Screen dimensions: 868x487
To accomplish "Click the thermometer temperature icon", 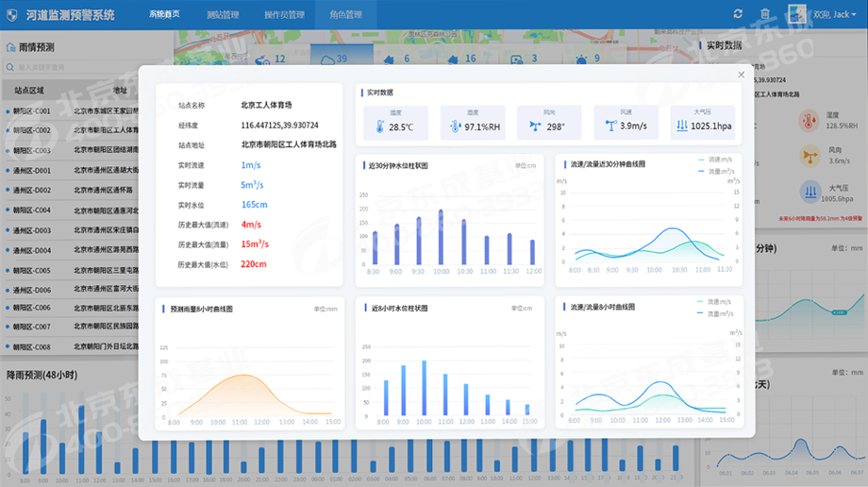I will pyautogui.click(x=379, y=126).
